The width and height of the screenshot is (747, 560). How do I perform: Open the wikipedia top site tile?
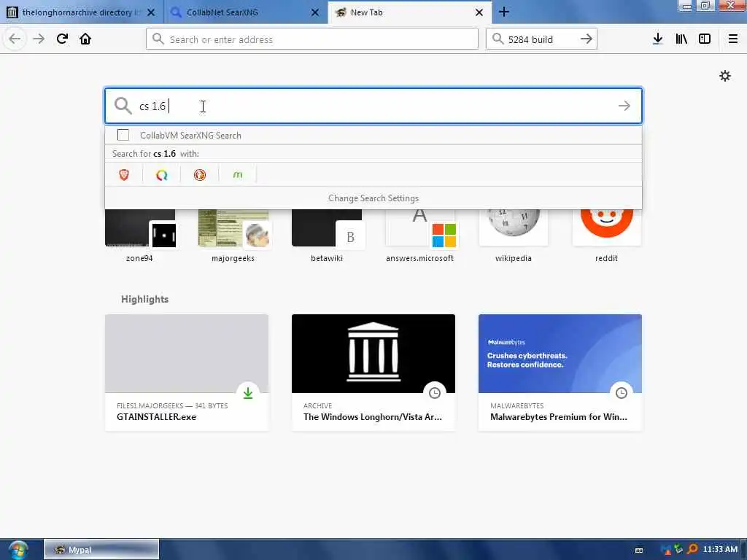[513, 236]
